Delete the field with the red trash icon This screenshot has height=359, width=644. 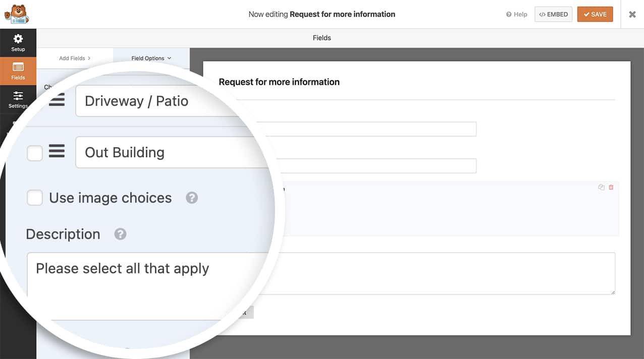coord(611,187)
